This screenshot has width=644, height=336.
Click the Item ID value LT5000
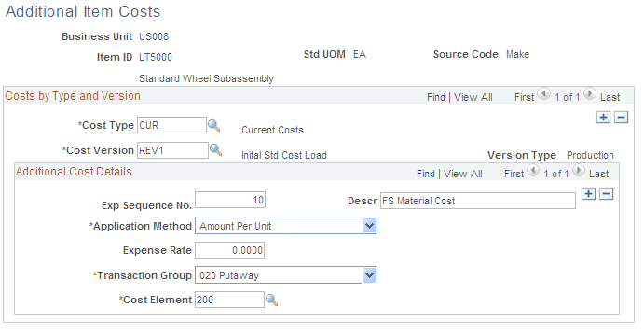coord(156,57)
